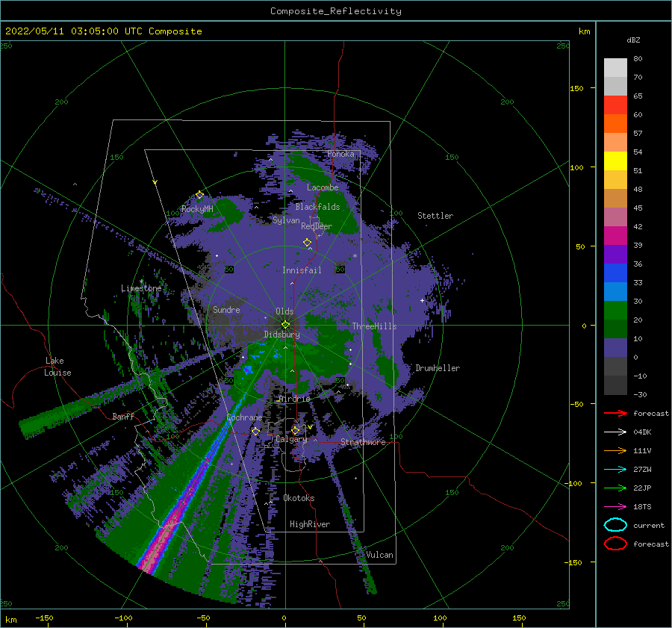
Task: Pick the red 60–65 dBZ swatch
Action: click(615, 105)
